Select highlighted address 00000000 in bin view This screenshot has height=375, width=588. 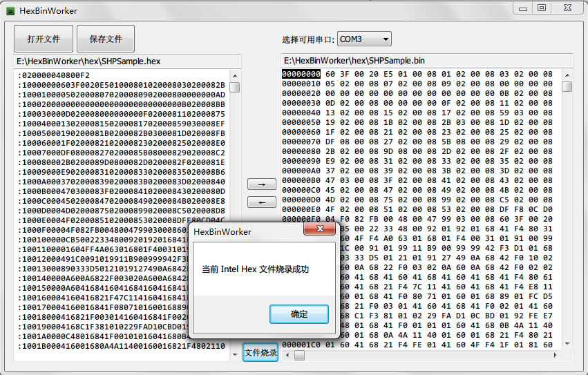[301, 74]
